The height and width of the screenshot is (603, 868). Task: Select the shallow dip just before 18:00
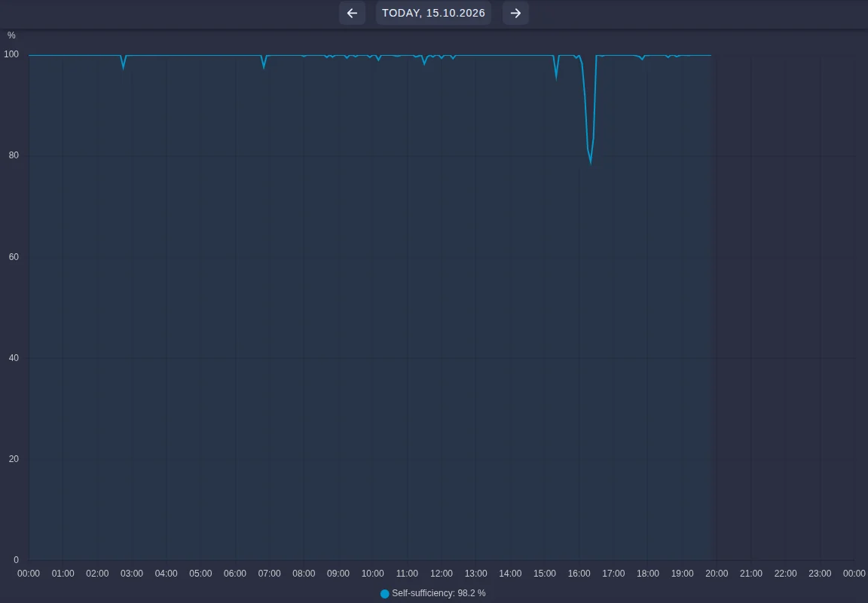(642, 60)
